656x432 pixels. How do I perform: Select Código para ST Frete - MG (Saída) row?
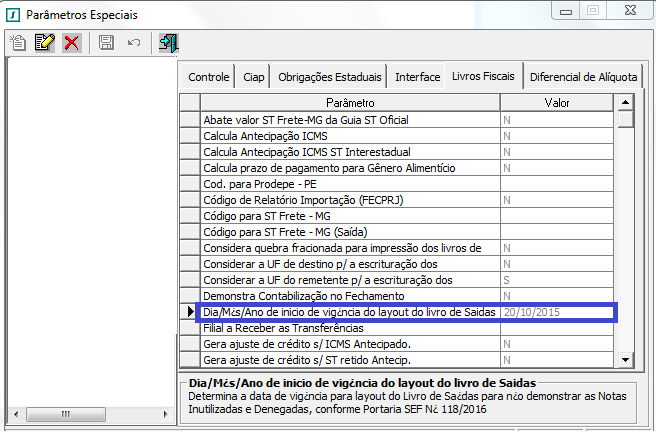350,232
